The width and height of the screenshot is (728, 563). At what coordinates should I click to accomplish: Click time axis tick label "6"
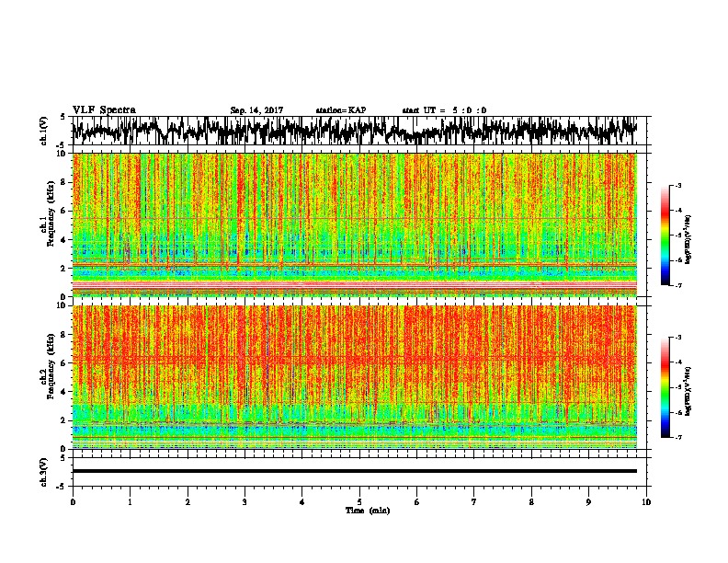tap(417, 502)
